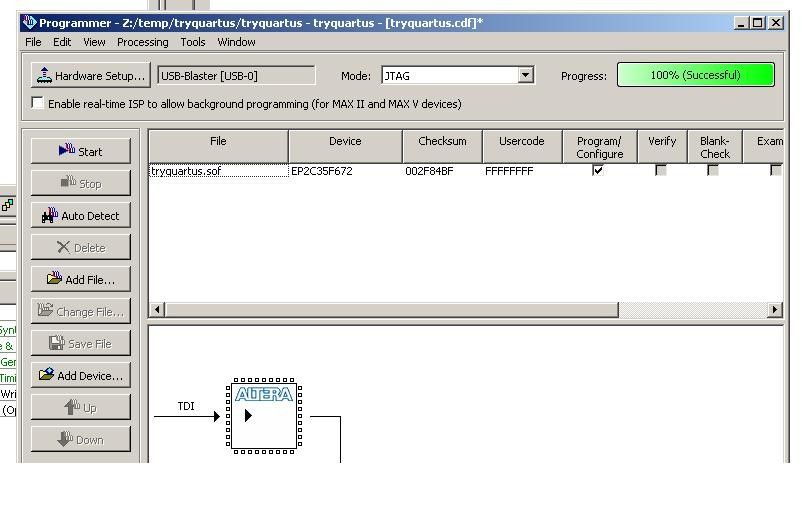Check the Blank-Check box for tryquartus.sof

[713, 170]
